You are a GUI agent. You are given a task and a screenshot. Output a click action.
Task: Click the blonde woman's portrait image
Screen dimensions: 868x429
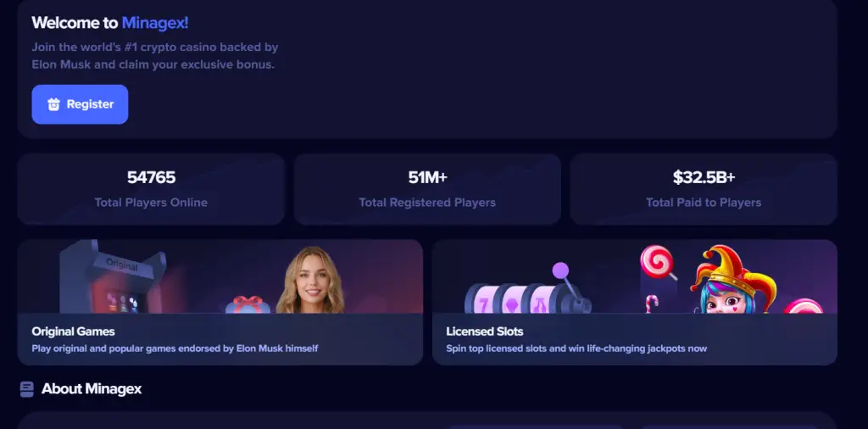(x=310, y=280)
